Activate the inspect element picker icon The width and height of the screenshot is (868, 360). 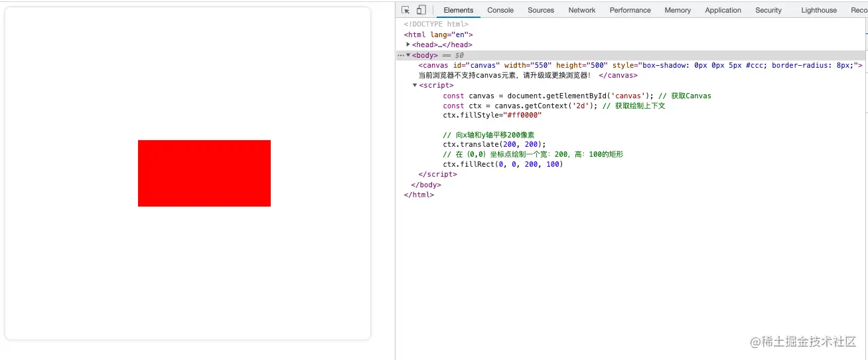point(405,10)
